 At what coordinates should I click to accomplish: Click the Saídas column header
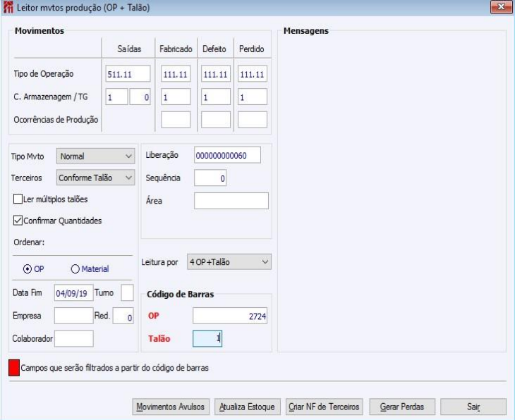click(129, 49)
